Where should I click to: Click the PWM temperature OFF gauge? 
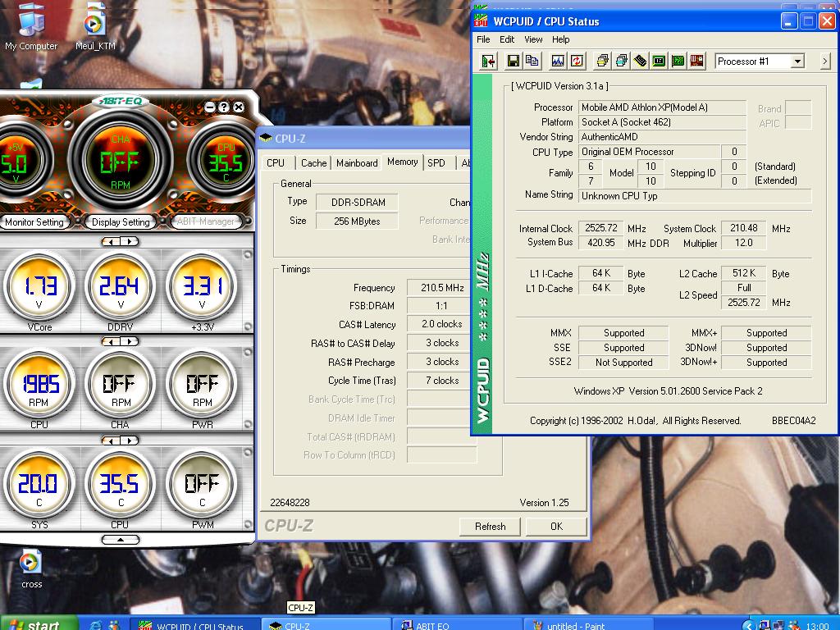[202, 484]
